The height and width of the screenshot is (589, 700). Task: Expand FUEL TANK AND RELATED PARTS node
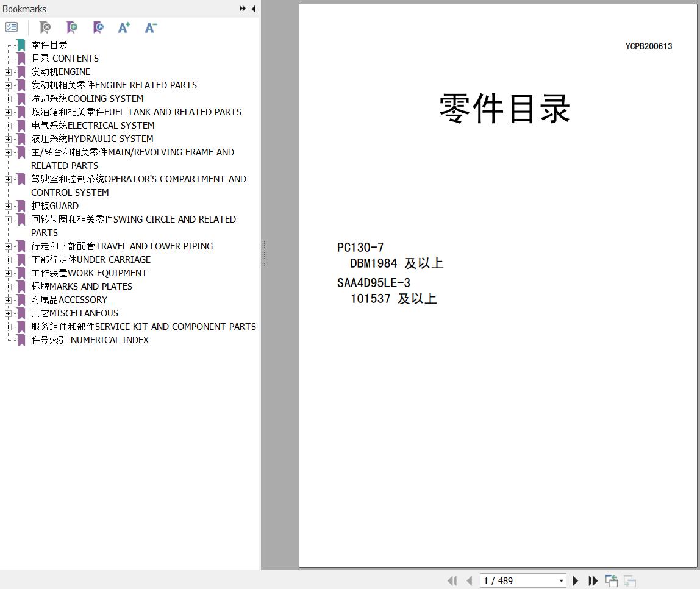tap(7, 112)
